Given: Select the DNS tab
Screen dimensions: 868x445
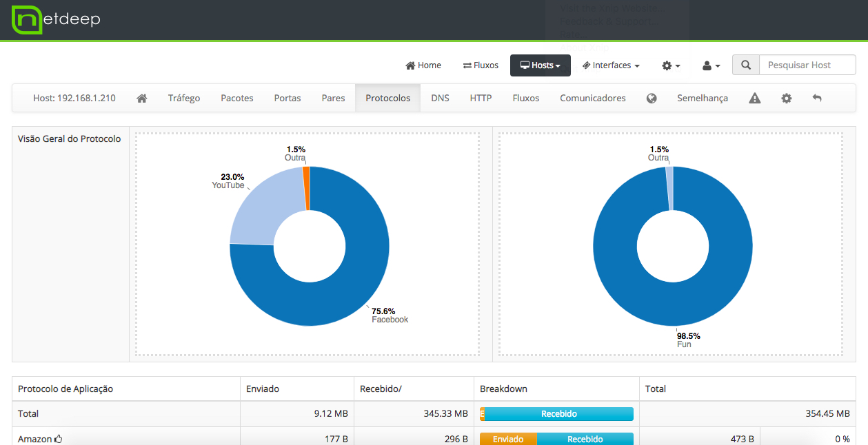Looking at the screenshot, I should click(x=440, y=99).
